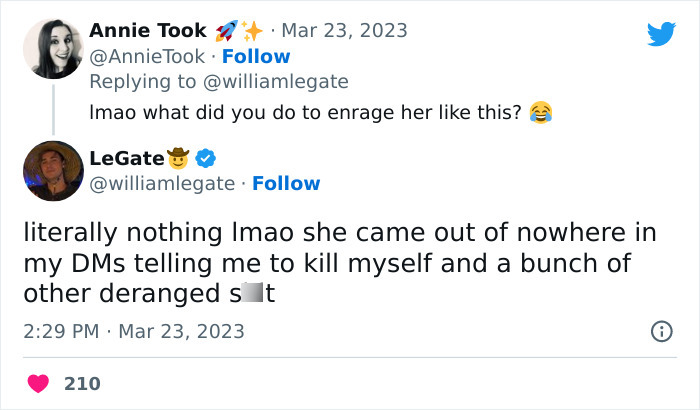Click the Twitter bird logo
700x410 pixels.
(x=661, y=34)
